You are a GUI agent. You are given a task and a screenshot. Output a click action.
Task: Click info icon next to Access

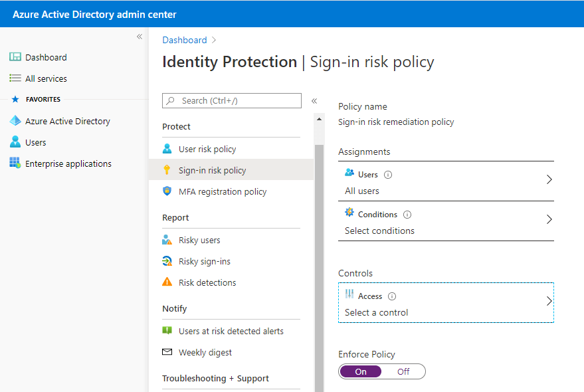(392, 296)
